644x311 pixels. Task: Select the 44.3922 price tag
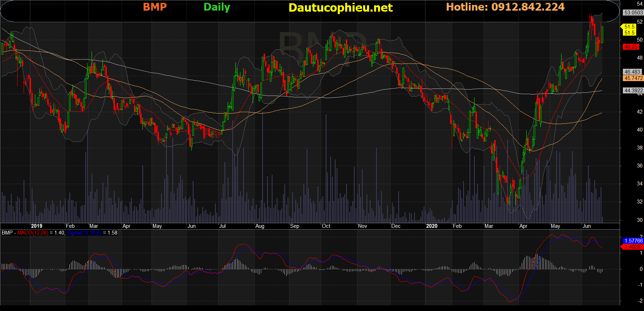pyautogui.click(x=633, y=91)
